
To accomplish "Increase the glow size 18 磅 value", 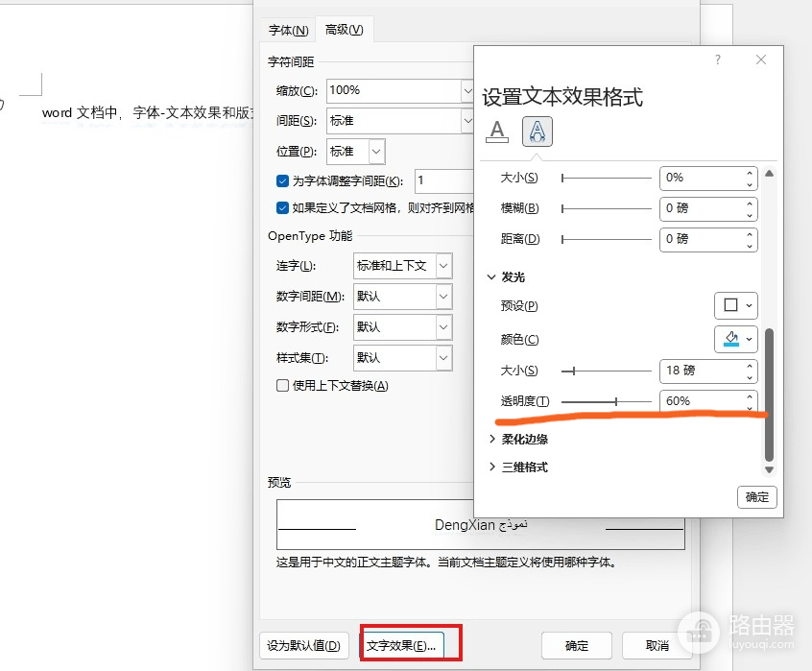I will click(750, 366).
